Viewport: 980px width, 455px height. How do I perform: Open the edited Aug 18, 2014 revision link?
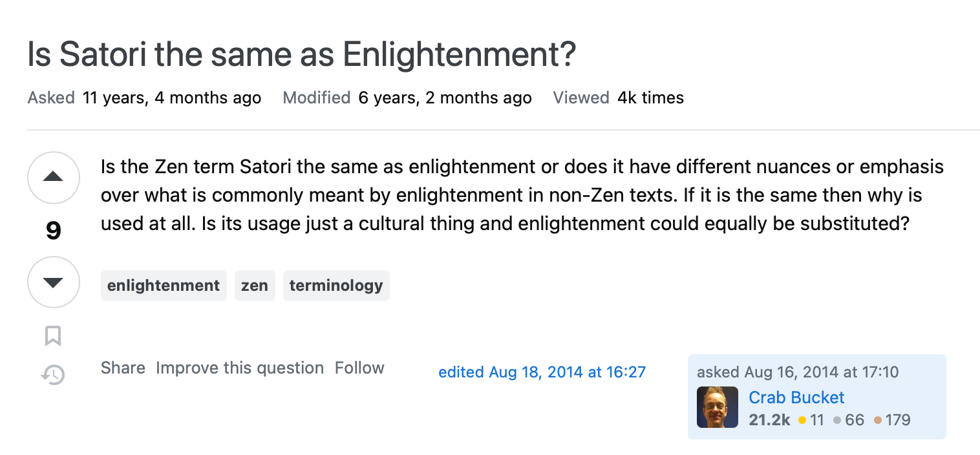(542, 372)
